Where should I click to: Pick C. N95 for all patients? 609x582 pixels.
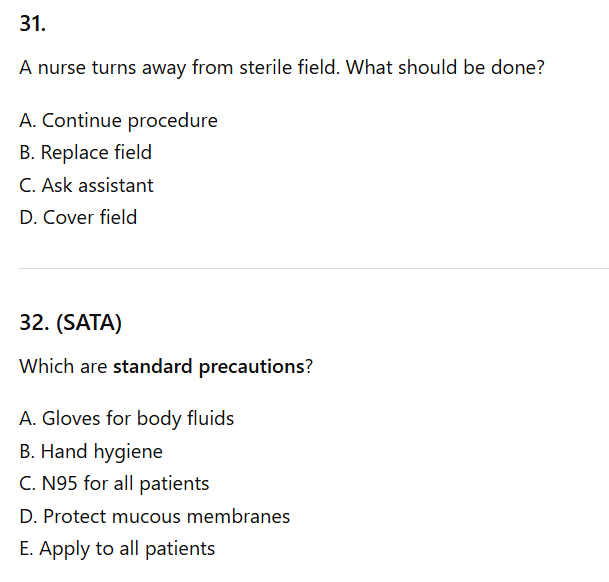114,484
